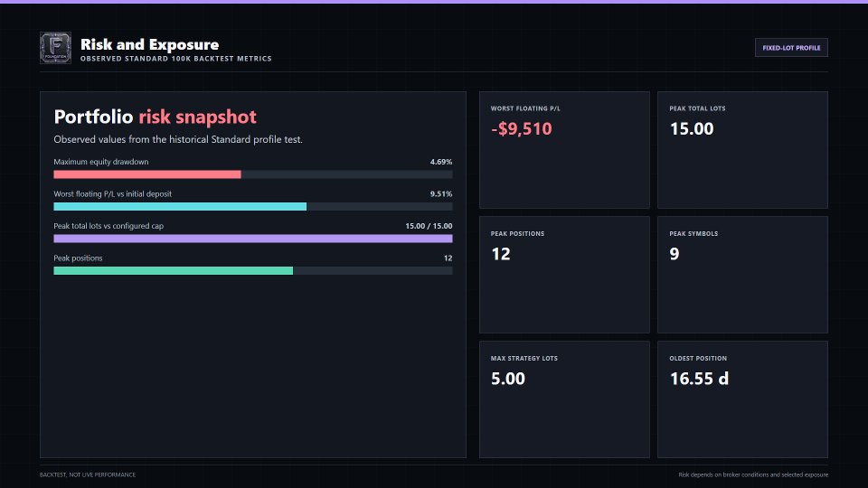The width and height of the screenshot is (868, 488).
Task: Click the 16.55 d value
Action: [699, 379]
